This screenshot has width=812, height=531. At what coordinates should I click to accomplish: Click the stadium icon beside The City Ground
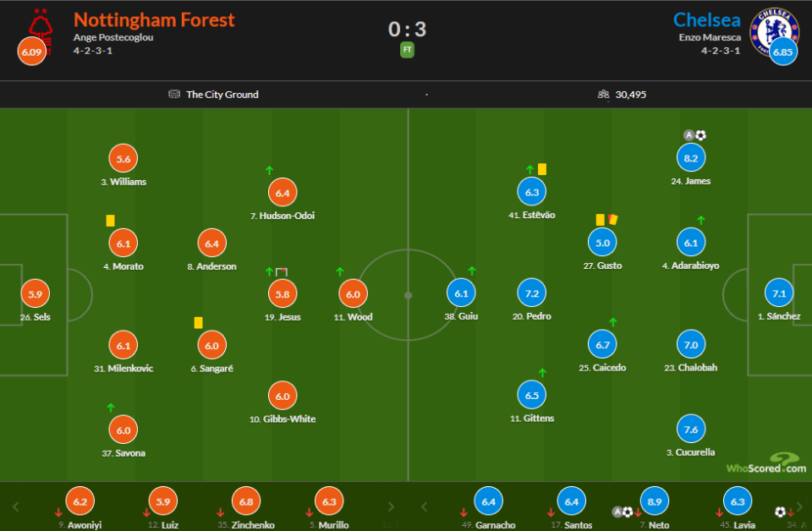coord(174,95)
